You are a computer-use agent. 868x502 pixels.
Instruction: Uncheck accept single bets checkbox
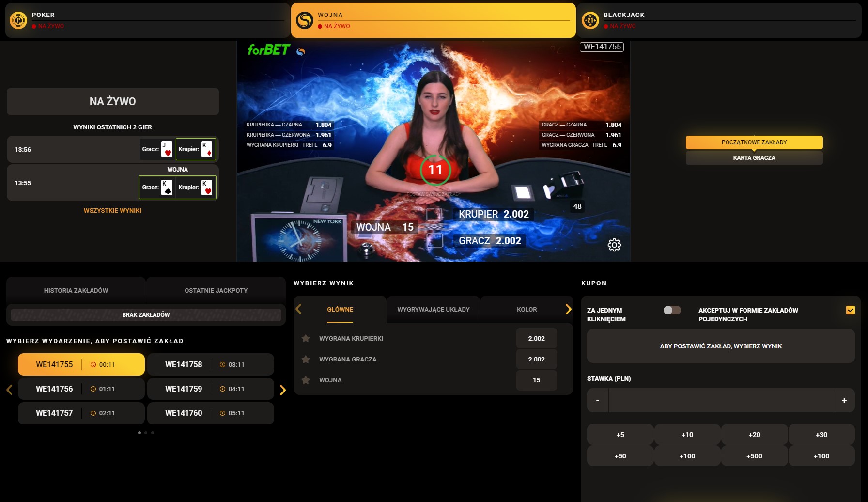tap(850, 310)
